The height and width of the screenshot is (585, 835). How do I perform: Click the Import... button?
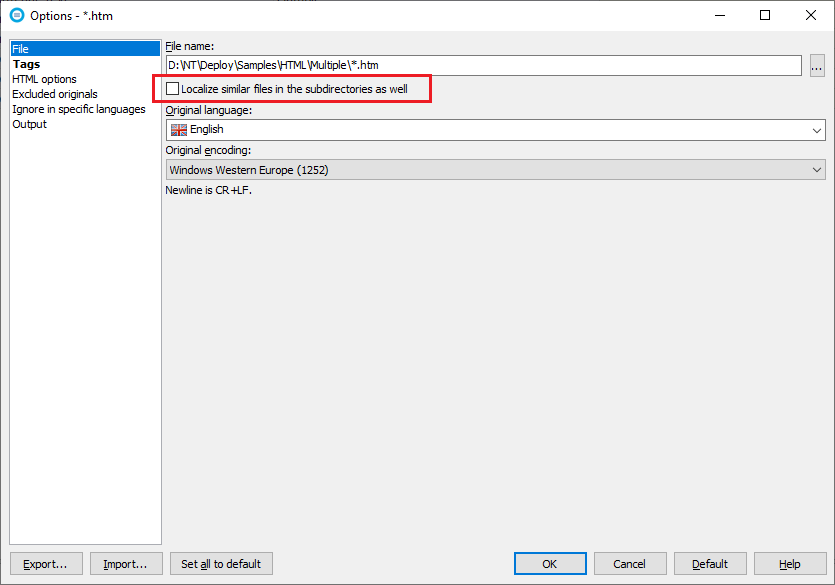(126, 564)
